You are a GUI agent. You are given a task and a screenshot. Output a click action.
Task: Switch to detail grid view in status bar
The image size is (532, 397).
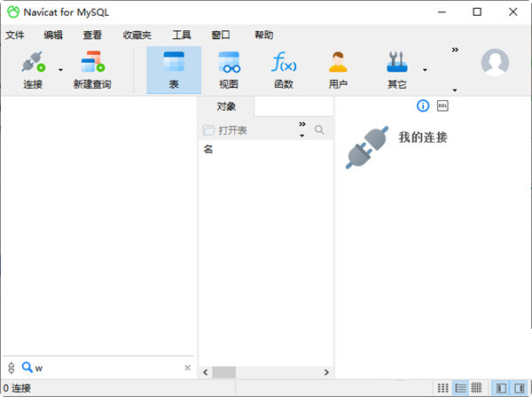[x=477, y=388]
